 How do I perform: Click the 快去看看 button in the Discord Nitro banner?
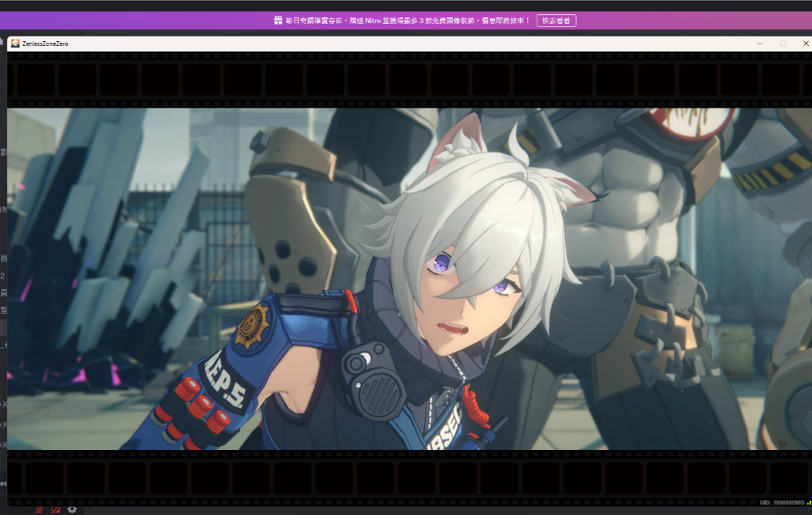[556, 21]
